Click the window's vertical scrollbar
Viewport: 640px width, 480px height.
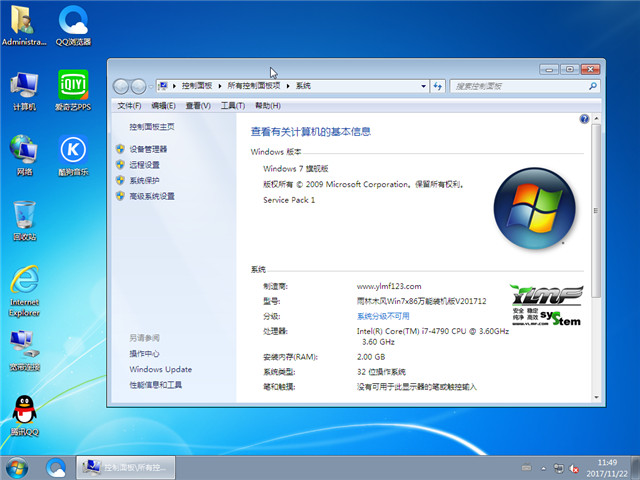(x=597, y=250)
